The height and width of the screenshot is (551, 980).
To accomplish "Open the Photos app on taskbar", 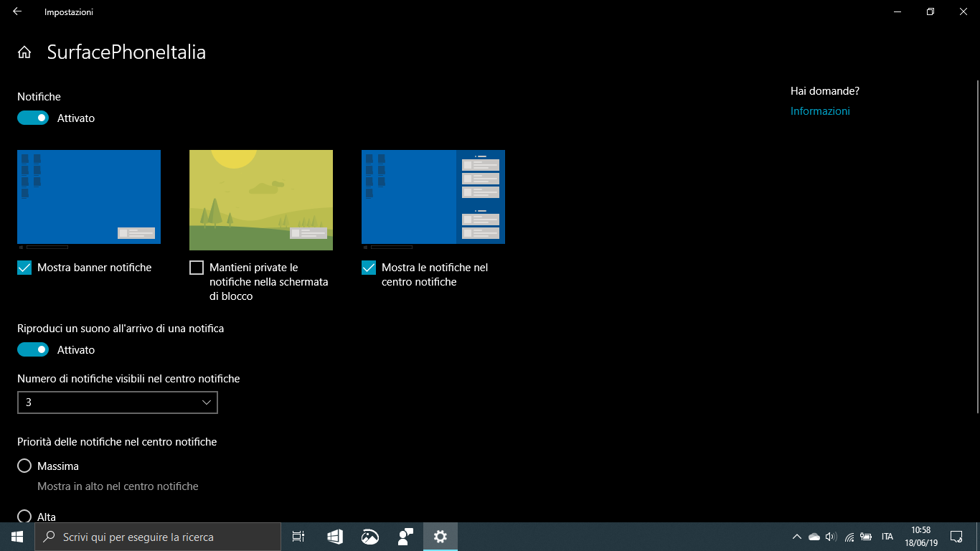I will 370,537.
